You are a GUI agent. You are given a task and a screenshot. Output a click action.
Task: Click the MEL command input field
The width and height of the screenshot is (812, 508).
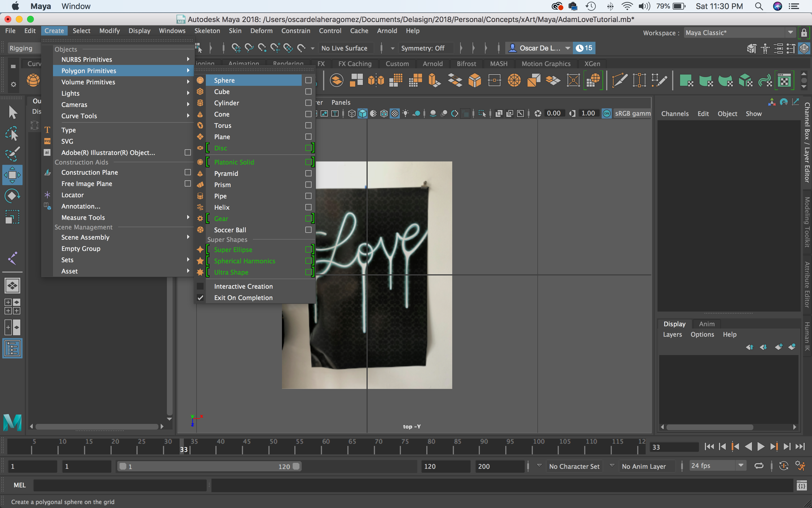click(120, 485)
